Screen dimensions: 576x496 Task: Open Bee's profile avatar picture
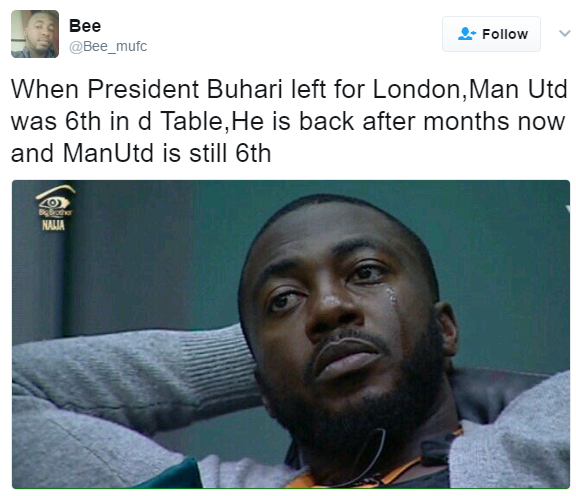[x=35, y=34]
